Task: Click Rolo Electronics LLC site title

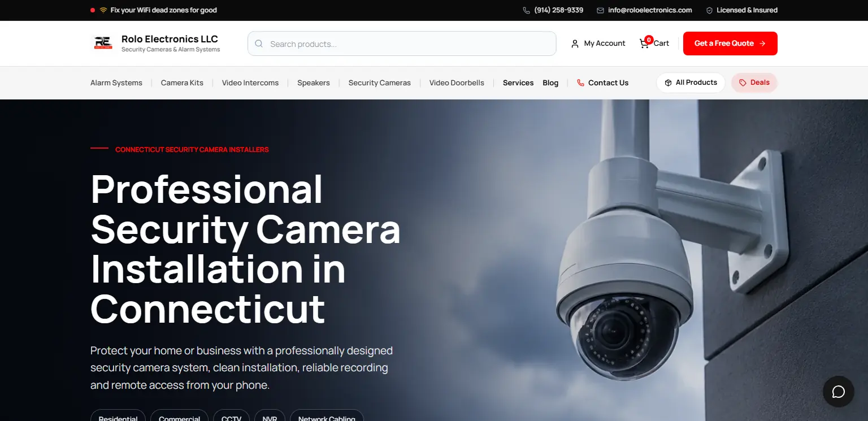Action: pyautogui.click(x=170, y=39)
